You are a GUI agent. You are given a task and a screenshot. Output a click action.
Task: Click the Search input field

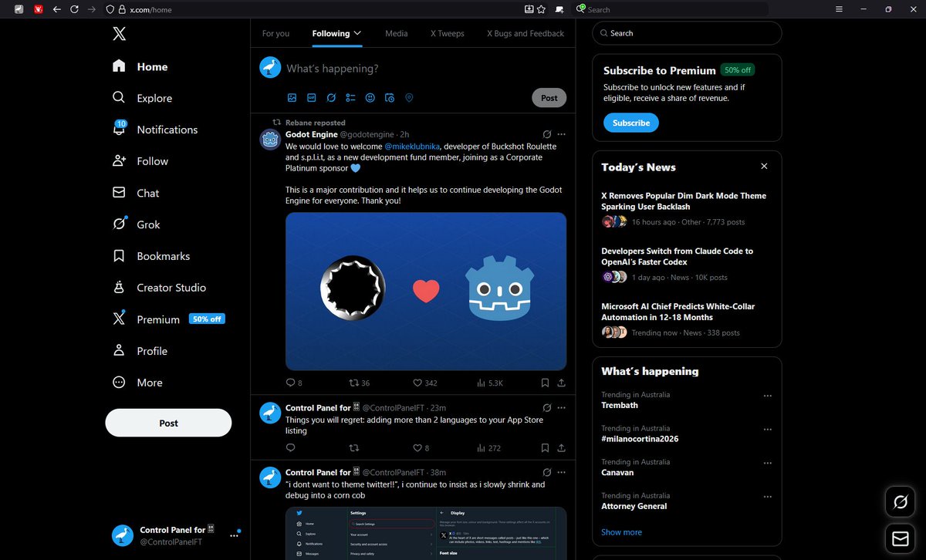687,33
